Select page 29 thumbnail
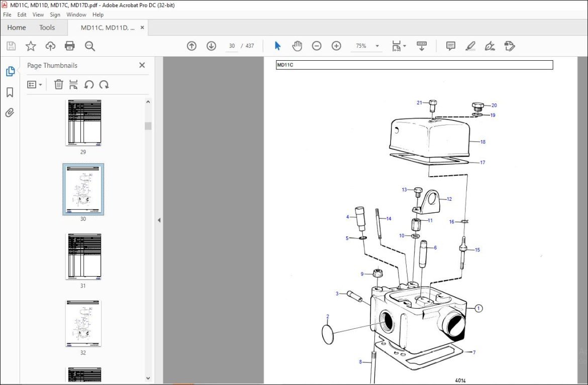Image resolution: width=588 pixels, height=385 pixels. pyautogui.click(x=83, y=122)
